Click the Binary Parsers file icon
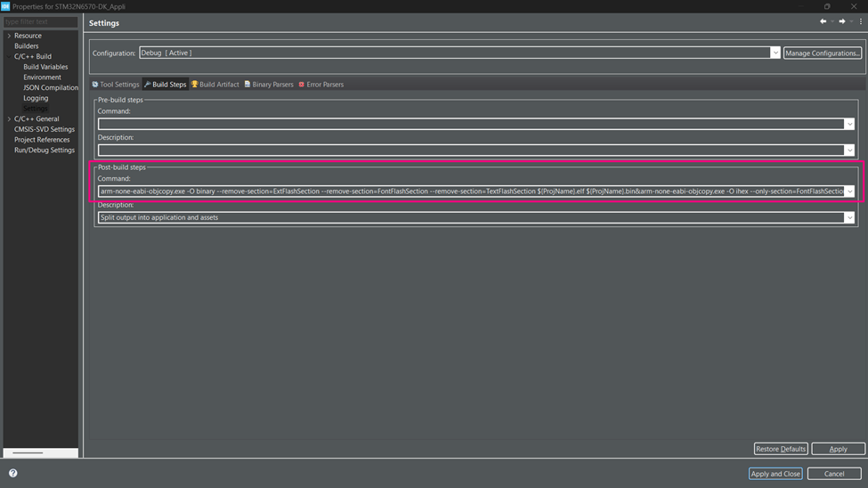The height and width of the screenshot is (488, 868). click(x=247, y=85)
